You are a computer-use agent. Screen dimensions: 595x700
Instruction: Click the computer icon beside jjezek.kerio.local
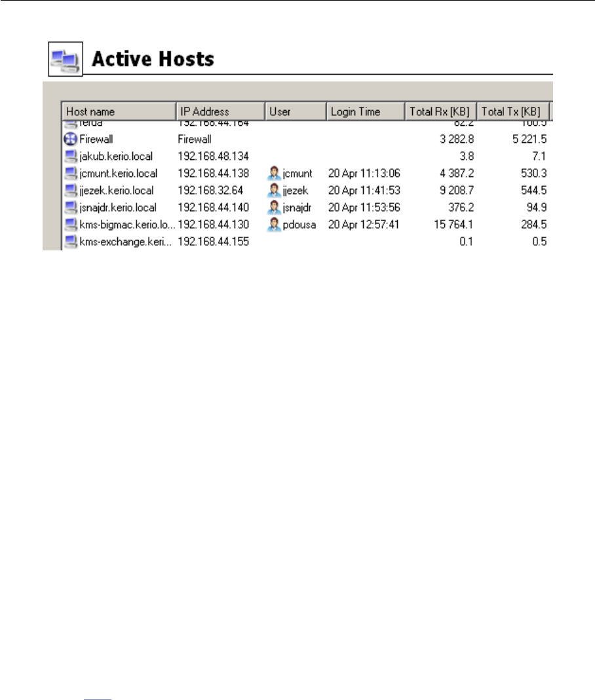70,191
